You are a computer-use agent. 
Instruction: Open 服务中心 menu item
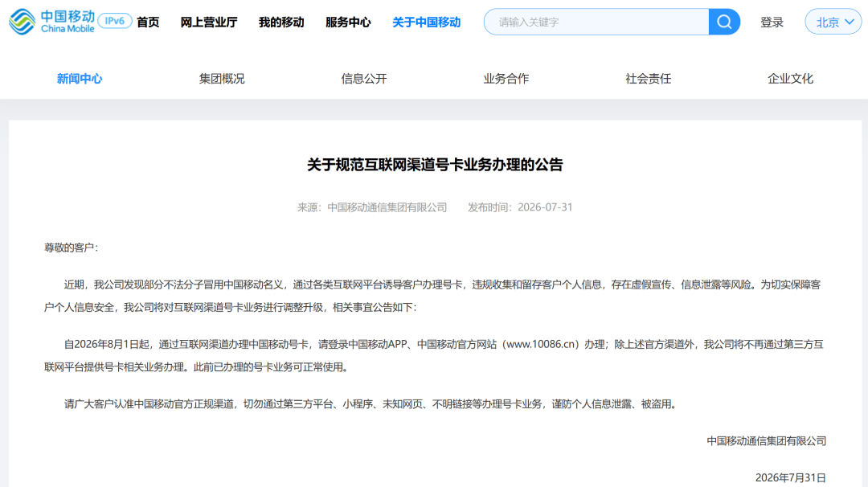tap(348, 23)
